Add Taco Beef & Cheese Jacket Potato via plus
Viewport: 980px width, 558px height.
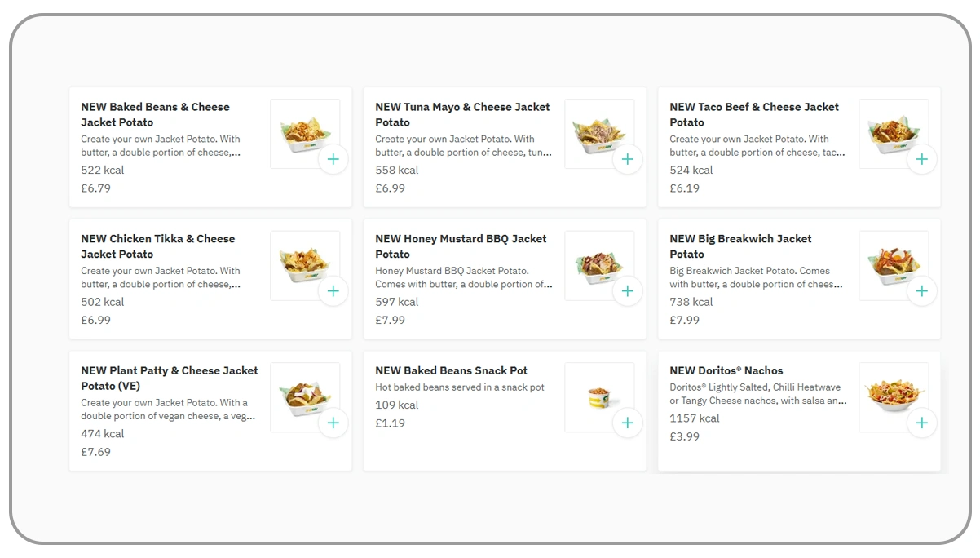tap(921, 159)
